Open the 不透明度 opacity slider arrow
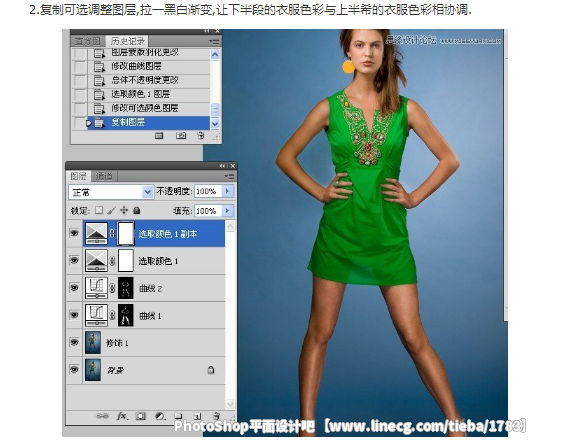The height and width of the screenshot is (445, 582). 228,191
